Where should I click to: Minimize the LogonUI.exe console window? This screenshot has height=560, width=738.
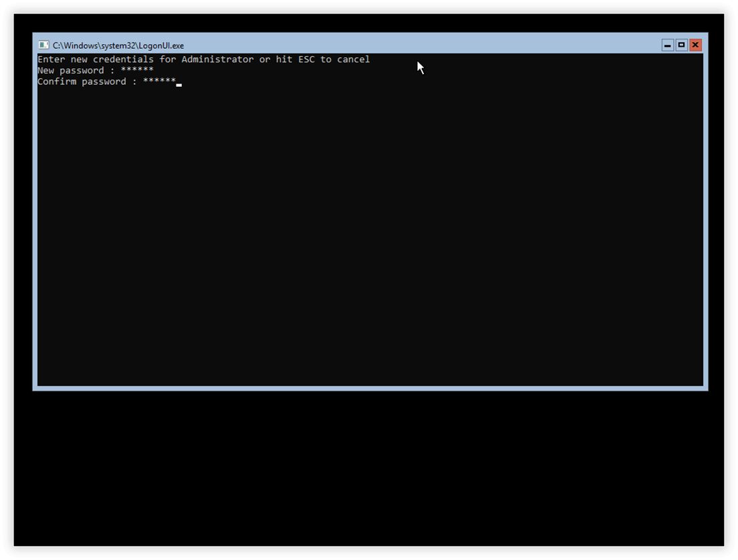point(667,45)
